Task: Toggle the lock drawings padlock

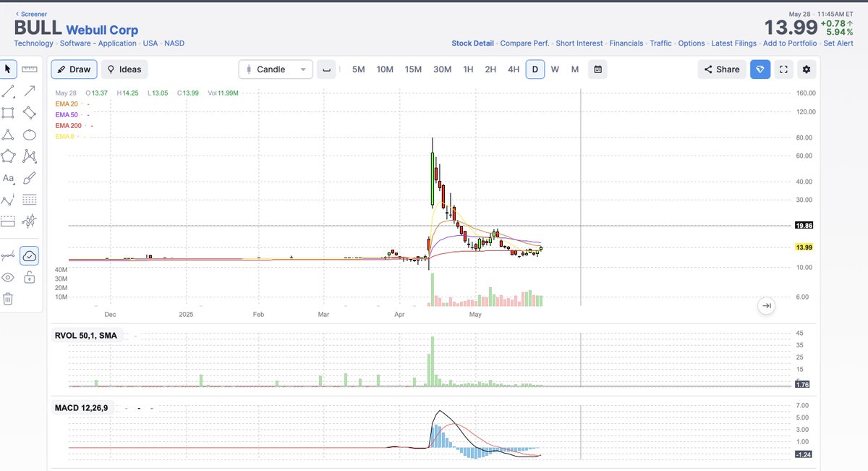Action: point(29,277)
